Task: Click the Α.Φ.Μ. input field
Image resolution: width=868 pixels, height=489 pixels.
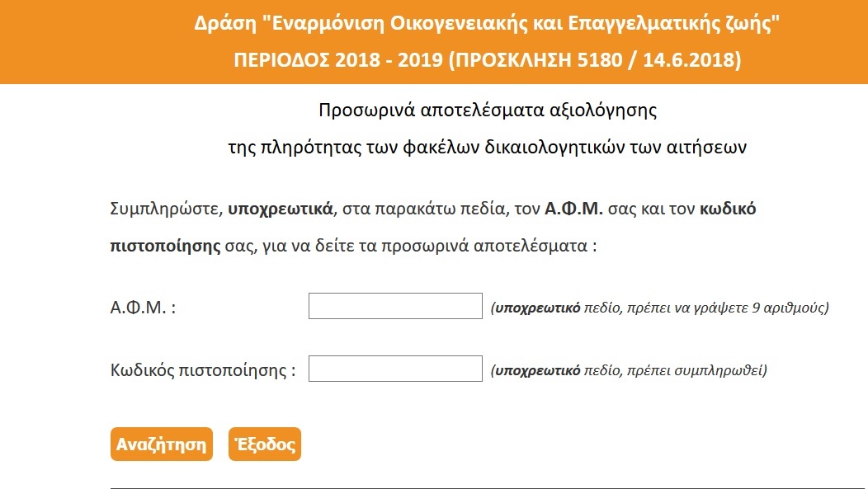Action: pyautogui.click(x=394, y=306)
